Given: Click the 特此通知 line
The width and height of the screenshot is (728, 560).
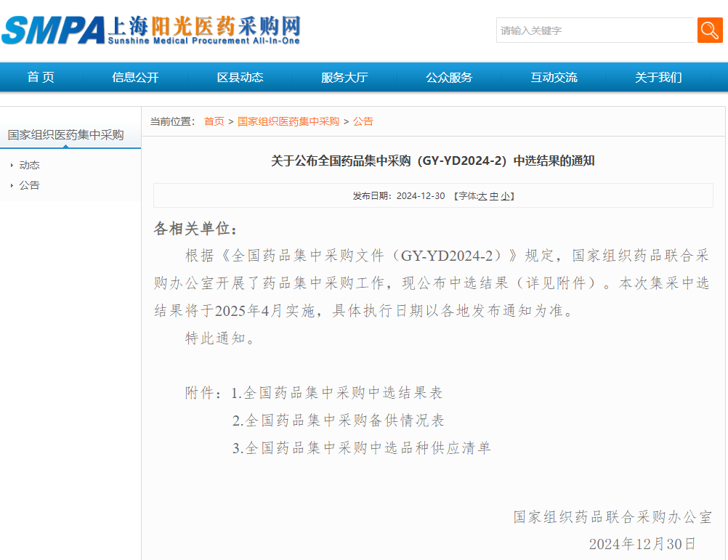Looking at the screenshot, I should click(219, 338).
